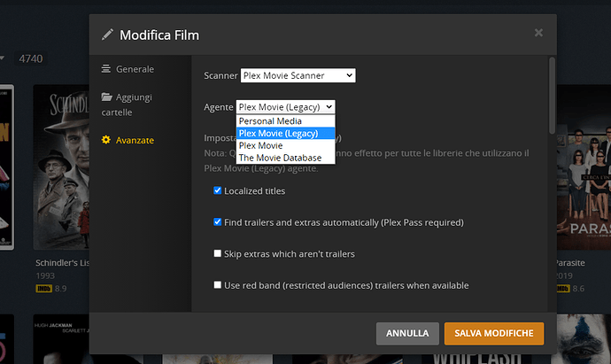Choose Personal Media from agent list
611x364 pixels.
coord(270,121)
